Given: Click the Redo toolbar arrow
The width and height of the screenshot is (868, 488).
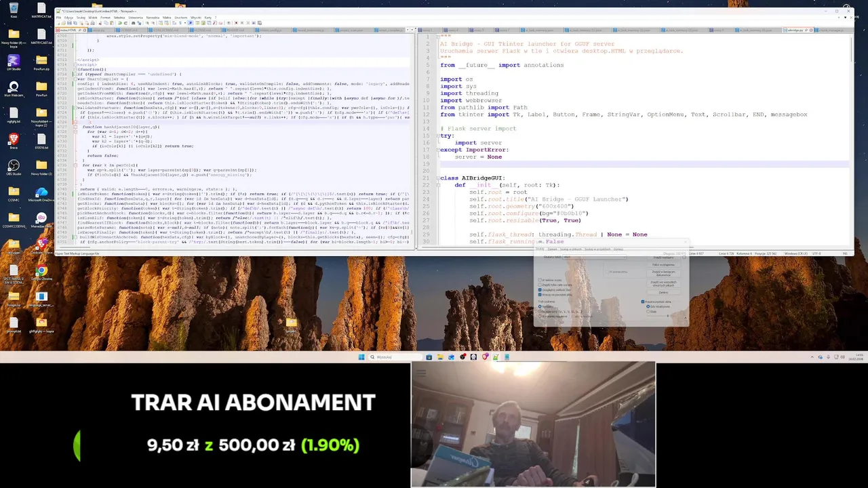Looking at the screenshot, I should 125,23.
